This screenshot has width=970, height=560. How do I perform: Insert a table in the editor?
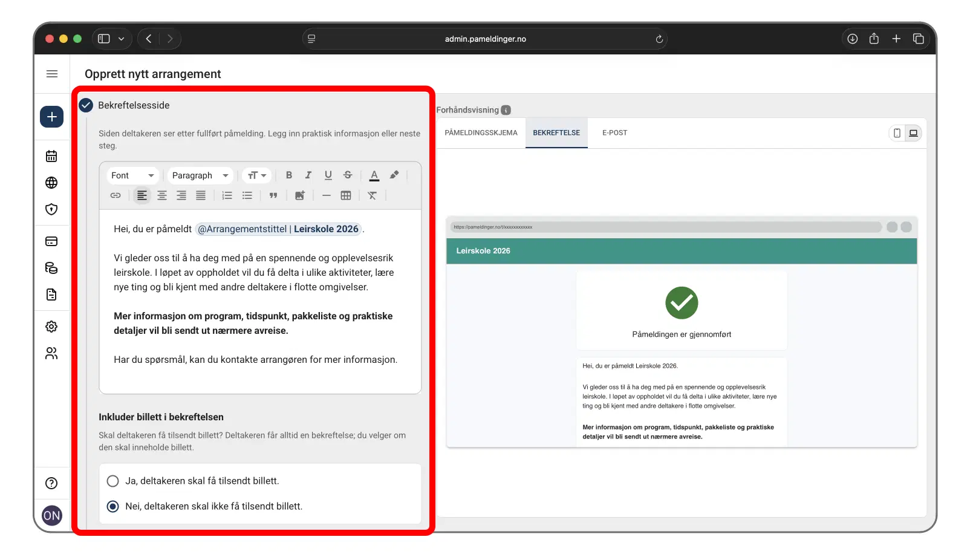pyautogui.click(x=346, y=195)
